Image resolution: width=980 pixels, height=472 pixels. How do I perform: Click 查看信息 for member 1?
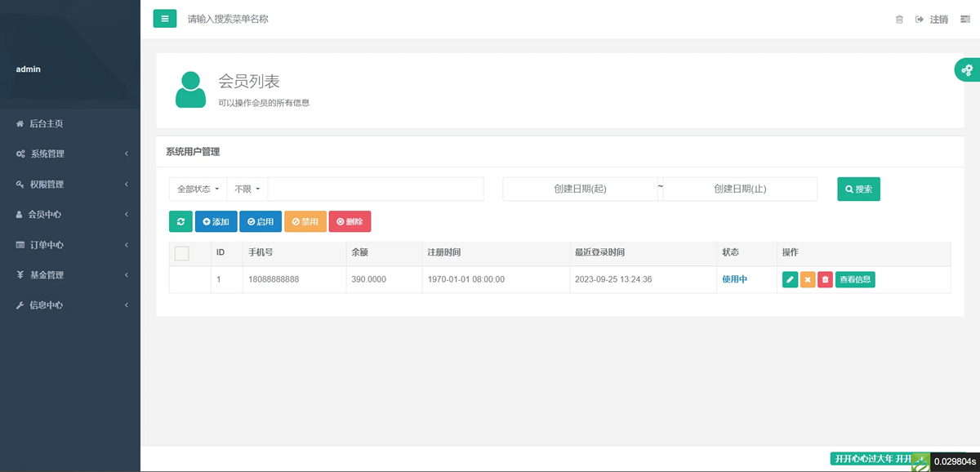(x=855, y=279)
